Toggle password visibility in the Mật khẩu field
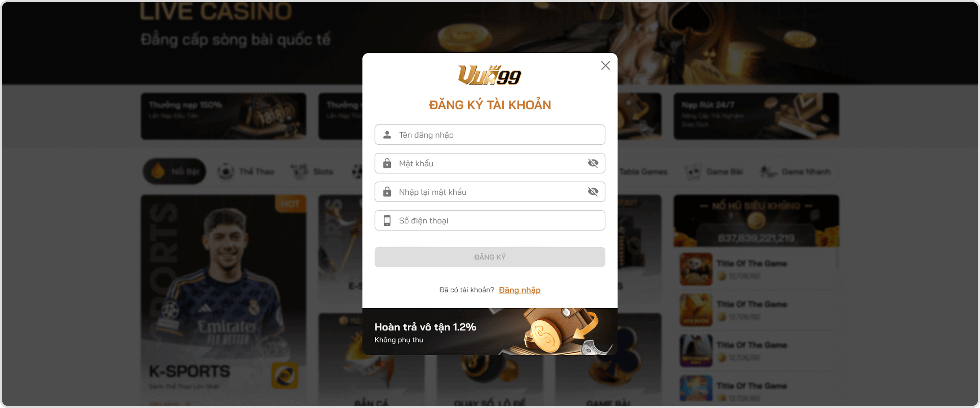 coord(593,163)
